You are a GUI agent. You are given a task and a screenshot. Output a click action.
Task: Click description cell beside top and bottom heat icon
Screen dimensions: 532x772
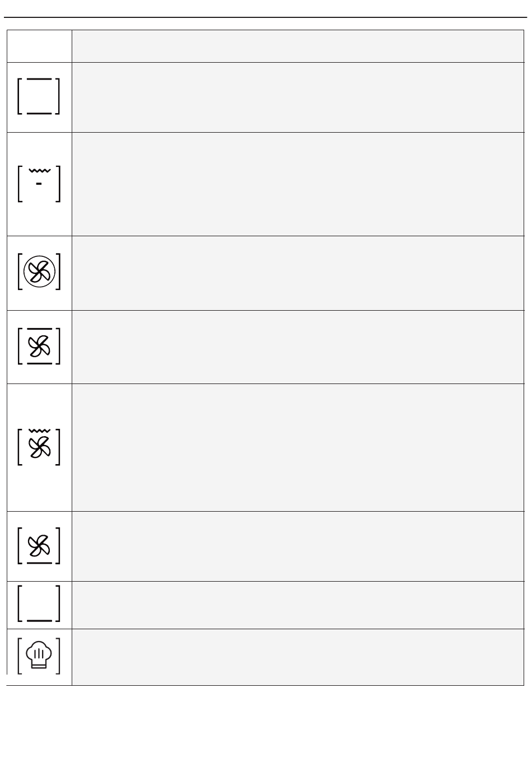click(298, 97)
